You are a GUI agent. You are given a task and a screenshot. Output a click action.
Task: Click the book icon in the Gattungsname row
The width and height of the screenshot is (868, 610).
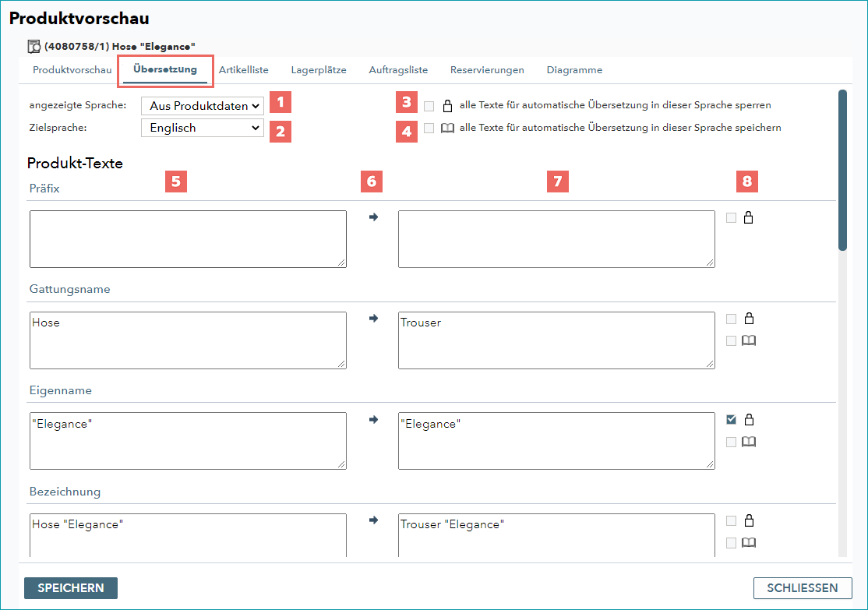click(x=749, y=340)
